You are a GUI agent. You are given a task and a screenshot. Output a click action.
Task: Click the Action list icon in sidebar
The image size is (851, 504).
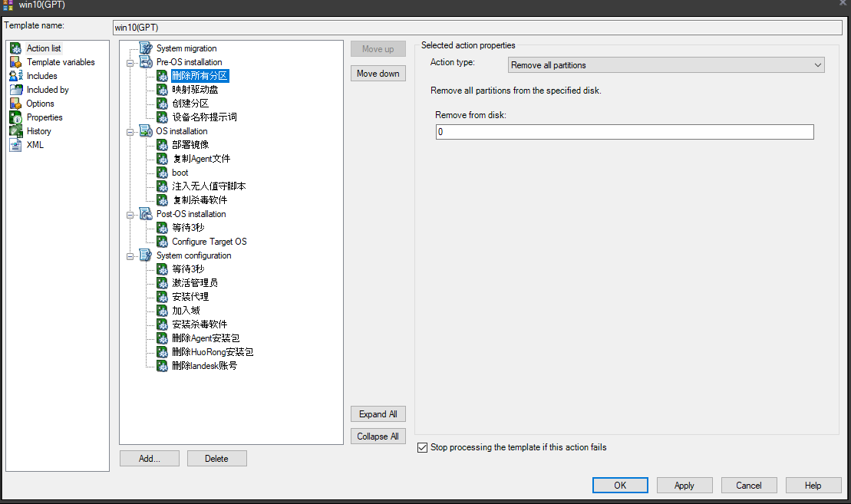[x=15, y=48]
